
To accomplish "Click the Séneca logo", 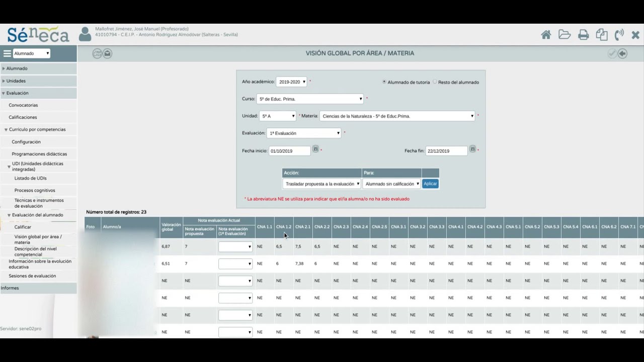I will click(x=38, y=34).
